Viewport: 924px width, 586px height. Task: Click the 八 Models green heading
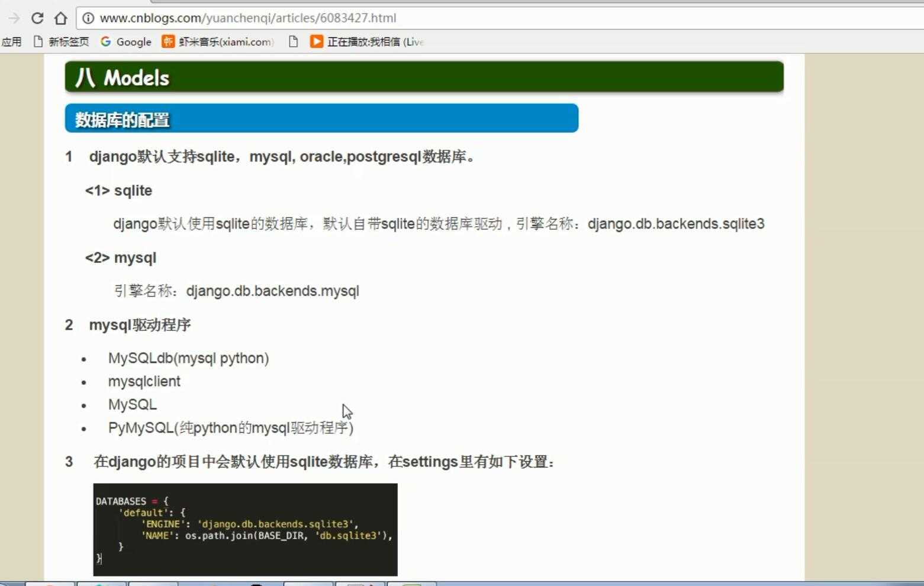[424, 77]
